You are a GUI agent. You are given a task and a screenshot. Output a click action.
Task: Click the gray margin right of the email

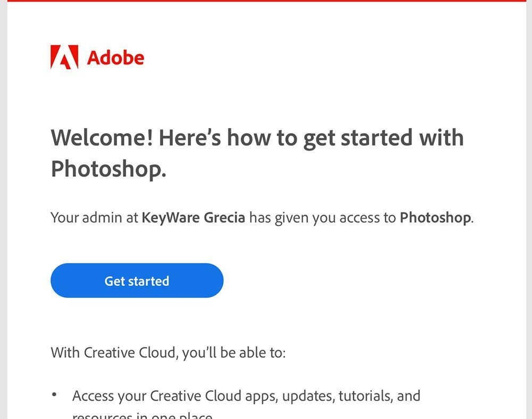click(x=529, y=210)
